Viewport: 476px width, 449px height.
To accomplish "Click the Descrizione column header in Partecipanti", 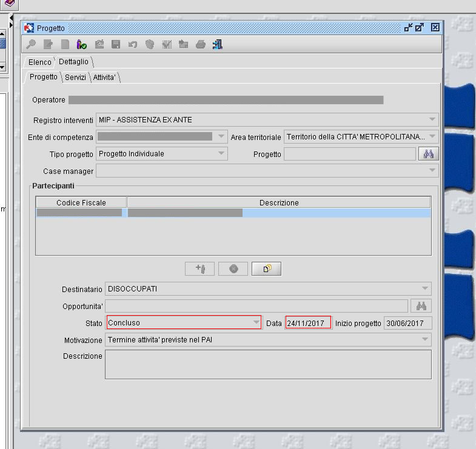I will pyautogui.click(x=279, y=202).
